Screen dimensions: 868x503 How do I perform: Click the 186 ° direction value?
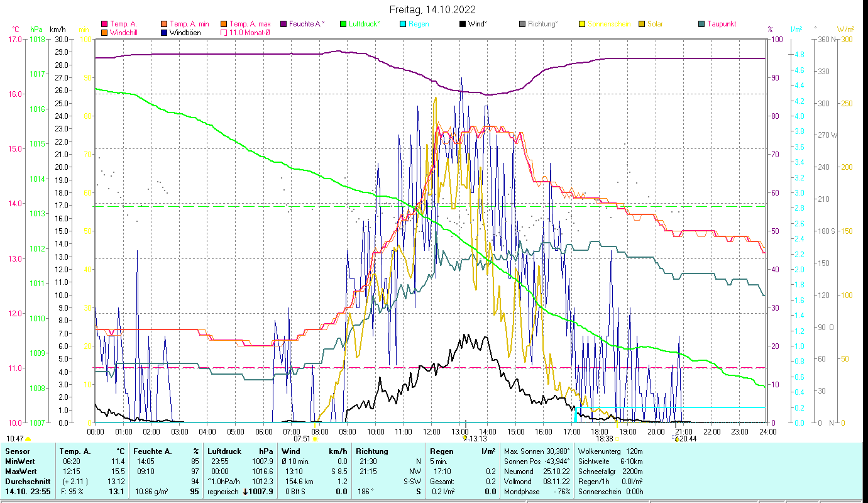point(365,492)
